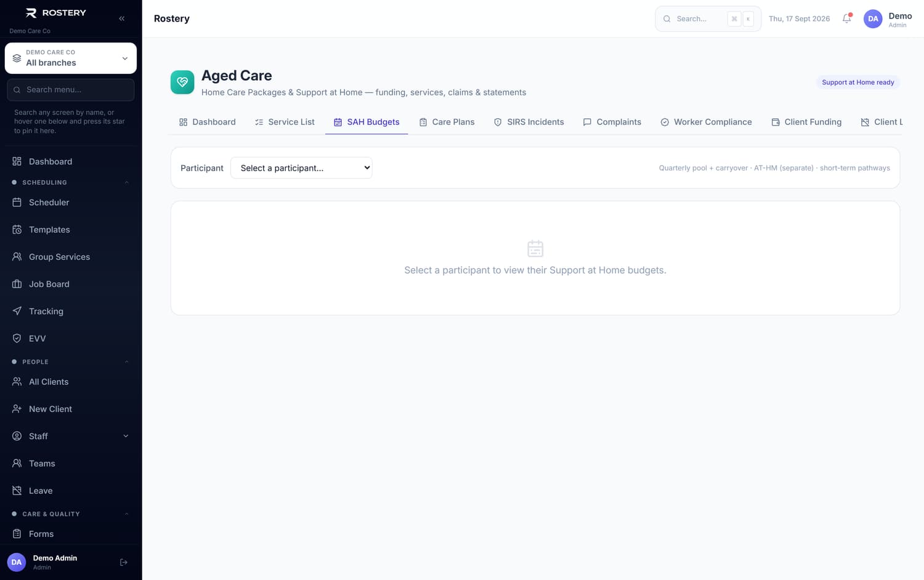Click the Job Board briefcase icon
Image resolution: width=924 pixels, height=580 pixels.
pyautogui.click(x=17, y=284)
